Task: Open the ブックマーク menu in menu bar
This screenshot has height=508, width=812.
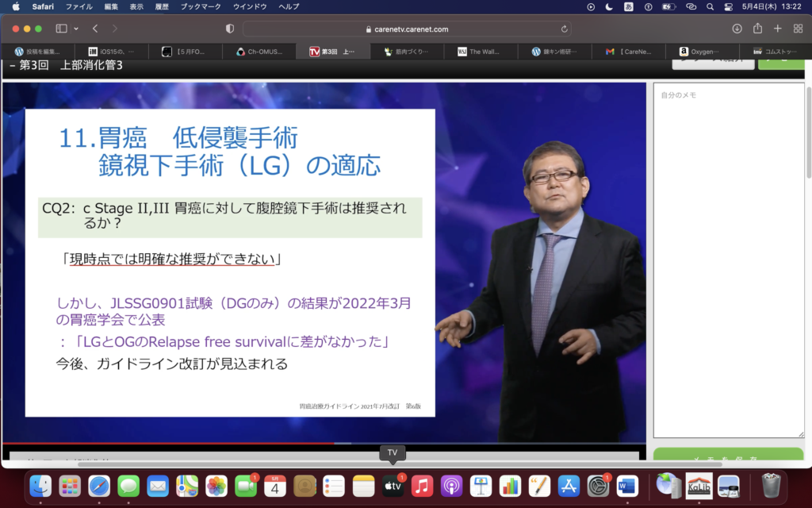Action: click(x=201, y=6)
